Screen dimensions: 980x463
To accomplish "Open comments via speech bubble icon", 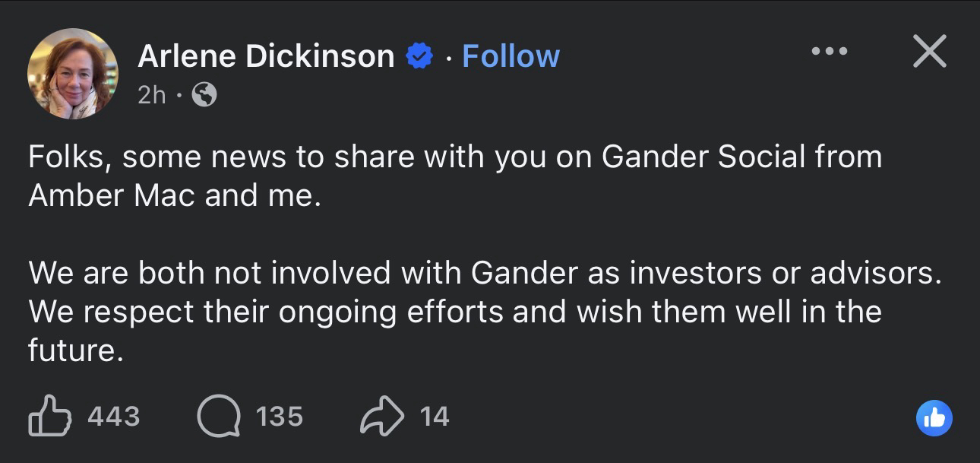I will 218,417.
